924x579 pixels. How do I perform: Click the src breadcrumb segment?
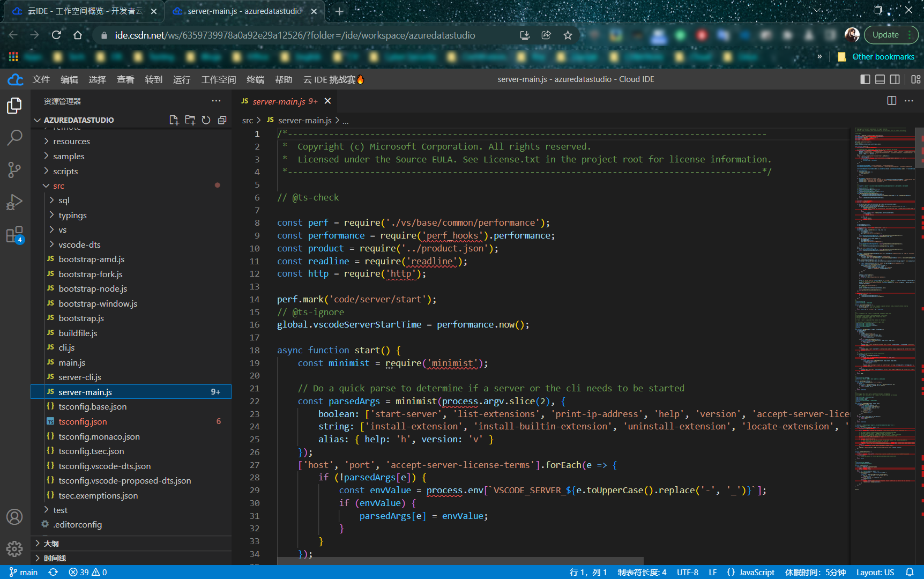247,121
